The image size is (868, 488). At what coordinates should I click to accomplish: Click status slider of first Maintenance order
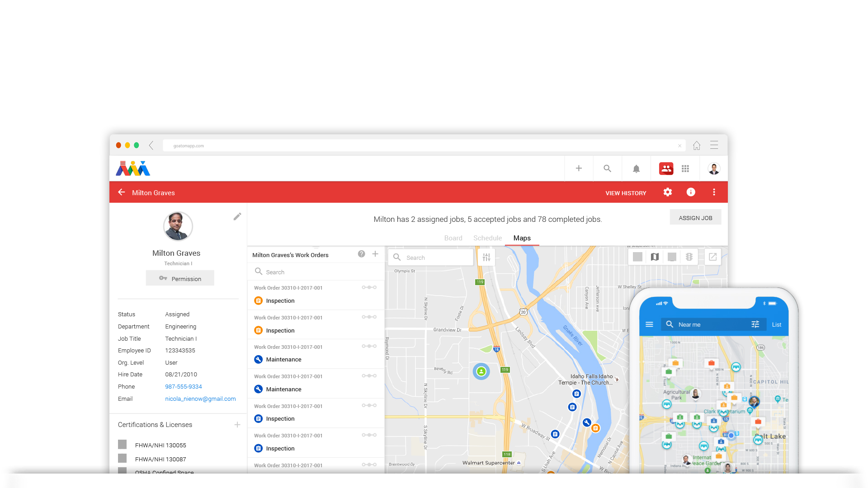click(369, 346)
